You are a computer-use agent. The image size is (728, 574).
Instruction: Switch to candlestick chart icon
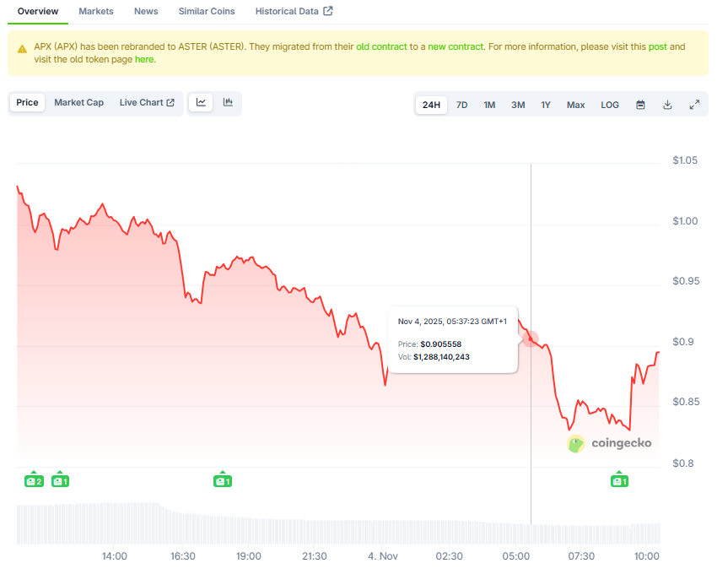pos(228,103)
